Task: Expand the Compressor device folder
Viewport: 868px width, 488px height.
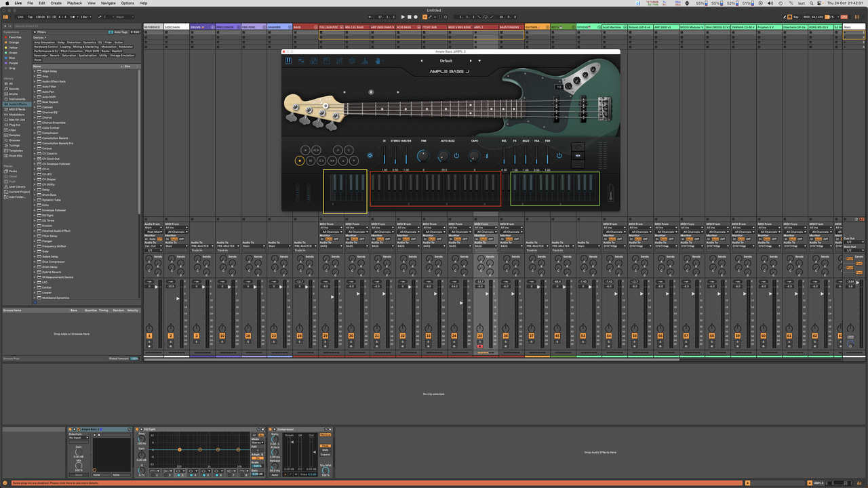Action: click(x=35, y=133)
